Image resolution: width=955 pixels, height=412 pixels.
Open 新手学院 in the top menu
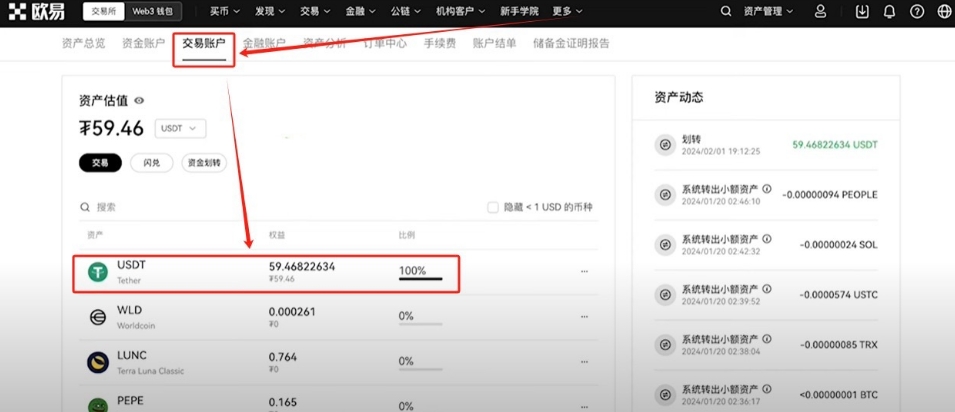[519, 11]
